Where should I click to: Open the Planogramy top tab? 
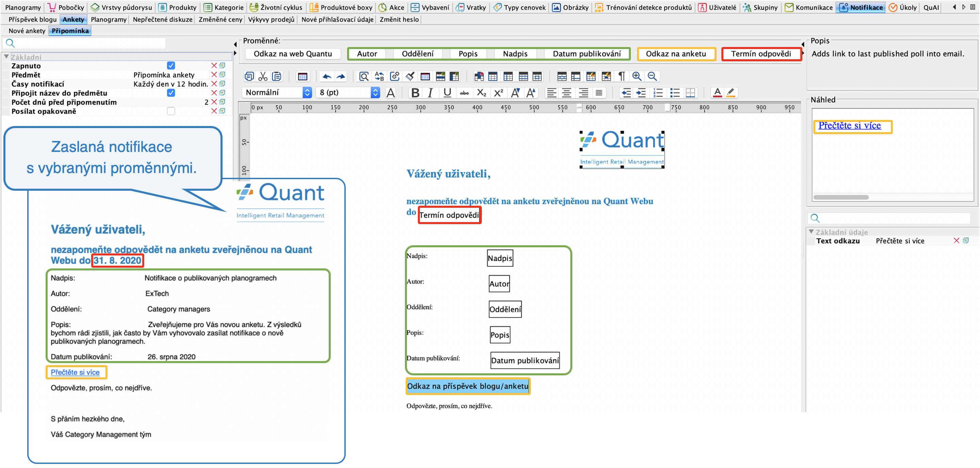23,7
